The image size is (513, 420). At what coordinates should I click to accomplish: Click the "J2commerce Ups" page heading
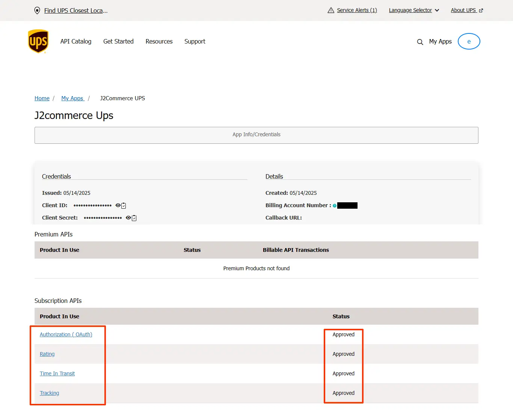[x=74, y=116]
